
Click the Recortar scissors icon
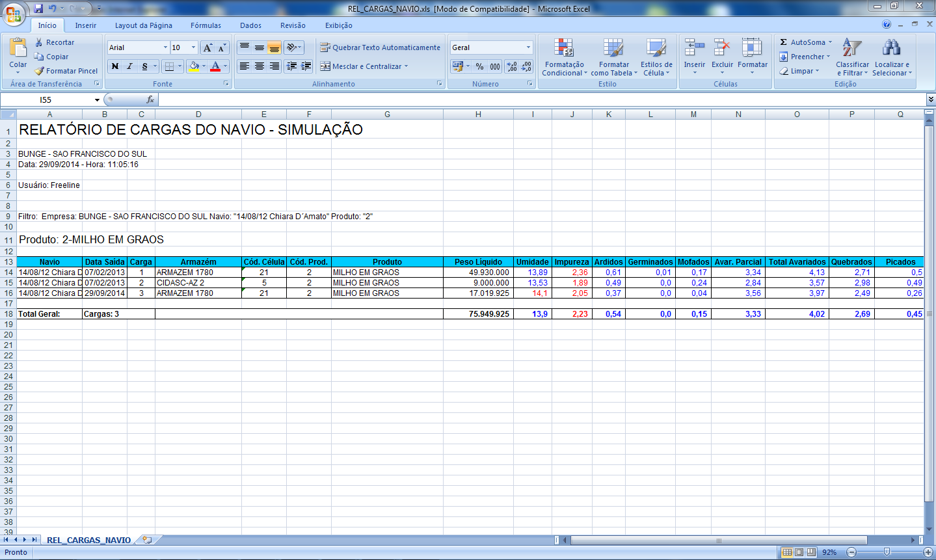pyautogui.click(x=39, y=42)
